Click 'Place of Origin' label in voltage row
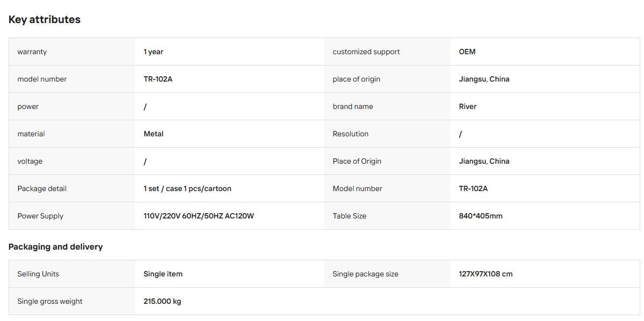 point(357,162)
